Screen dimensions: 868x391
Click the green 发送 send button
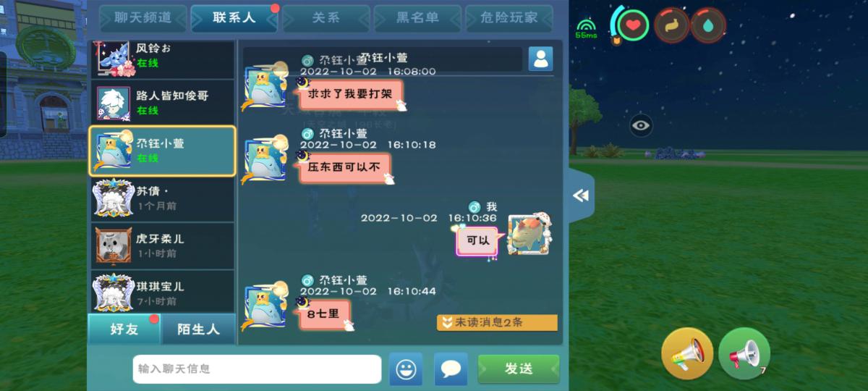pyautogui.click(x=519, y=369)
